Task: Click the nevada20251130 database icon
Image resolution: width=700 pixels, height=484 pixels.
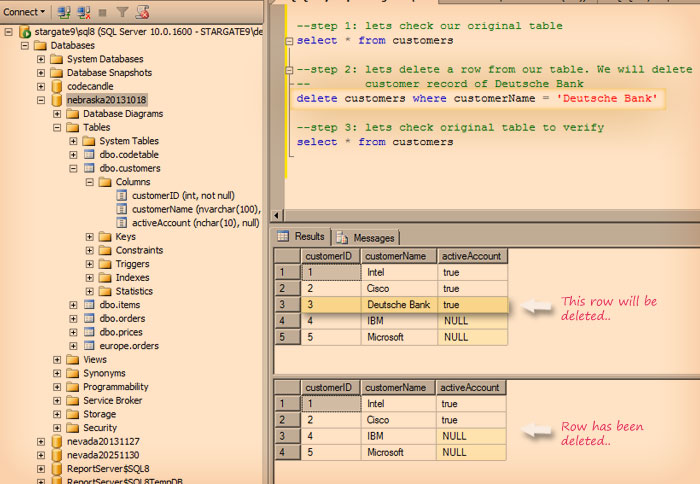Action: click(x=57, y=455)
